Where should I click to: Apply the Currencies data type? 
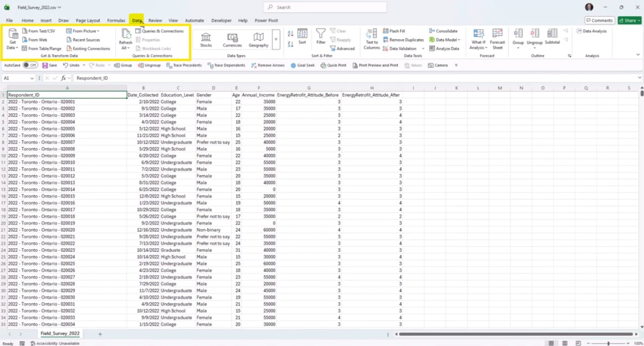coord(232,40)
